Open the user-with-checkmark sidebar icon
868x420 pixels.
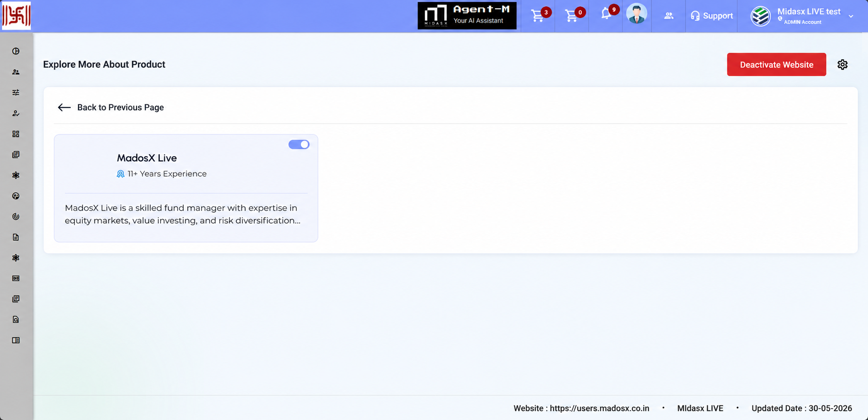click(16, 113)
